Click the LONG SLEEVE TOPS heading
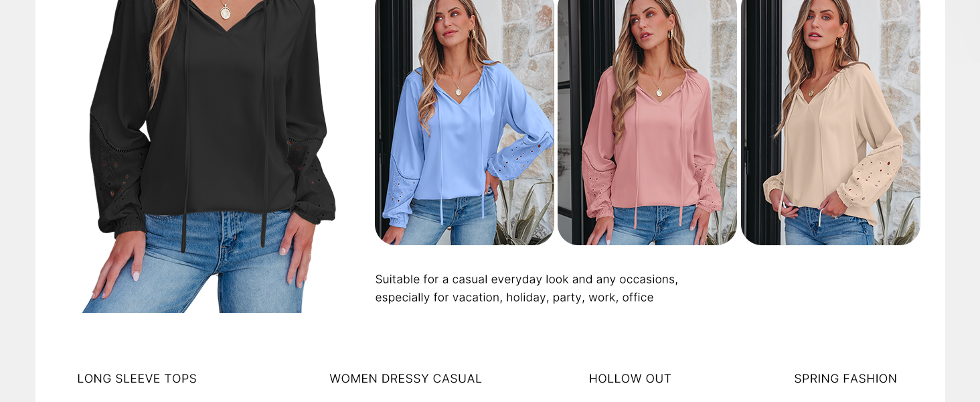The height and width of the screenshot is (402, 980). click(x=137, y=379)
